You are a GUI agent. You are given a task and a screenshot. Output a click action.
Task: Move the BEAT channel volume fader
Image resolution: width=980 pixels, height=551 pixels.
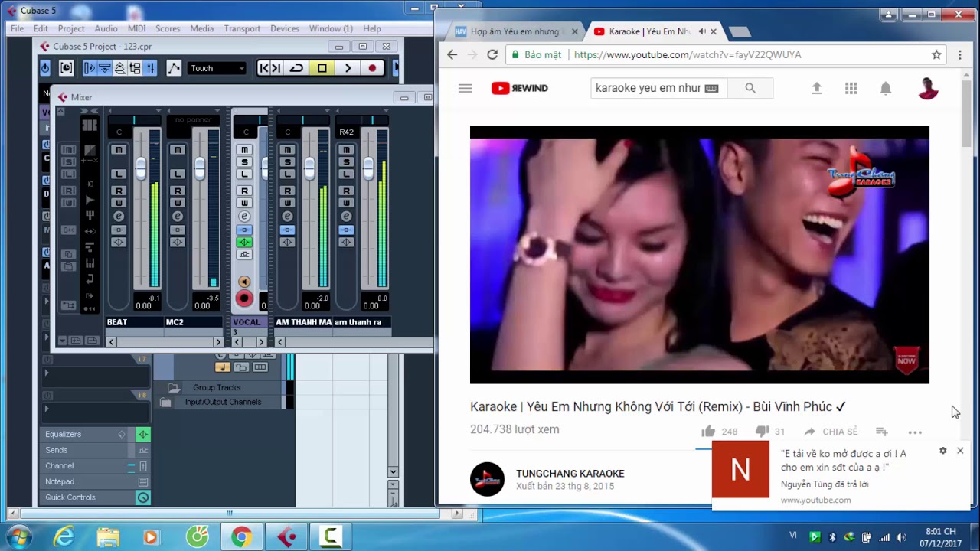point(141,169)
